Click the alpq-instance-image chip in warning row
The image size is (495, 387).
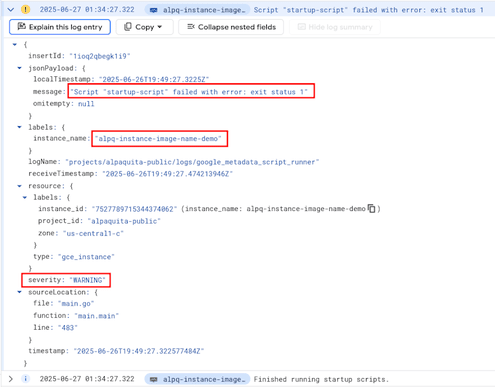tap(197, 10)
